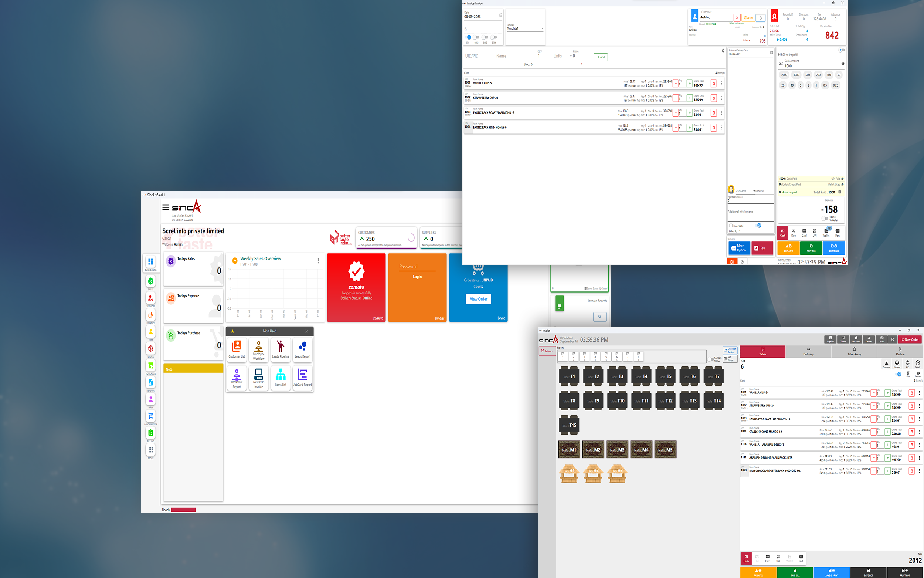Open the Stock module icon
This screenshot has width=924, height=578.
click(x=150, y=349)
